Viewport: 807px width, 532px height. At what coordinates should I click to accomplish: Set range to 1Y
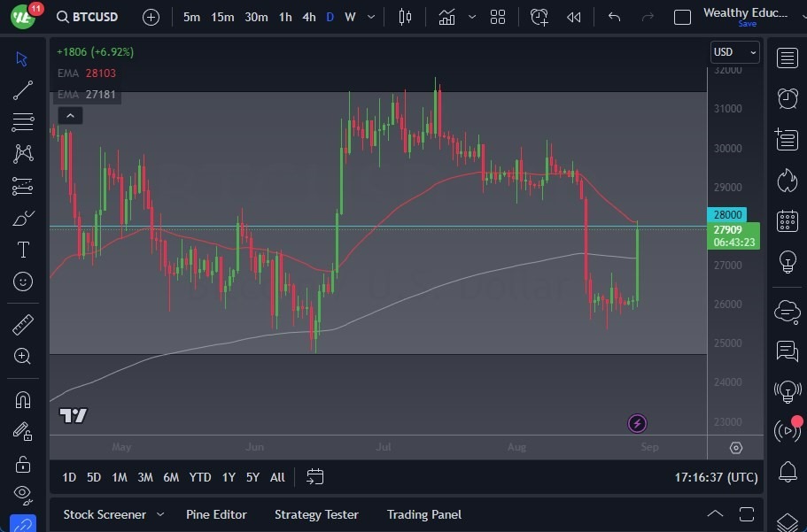(x=228, y=477)
